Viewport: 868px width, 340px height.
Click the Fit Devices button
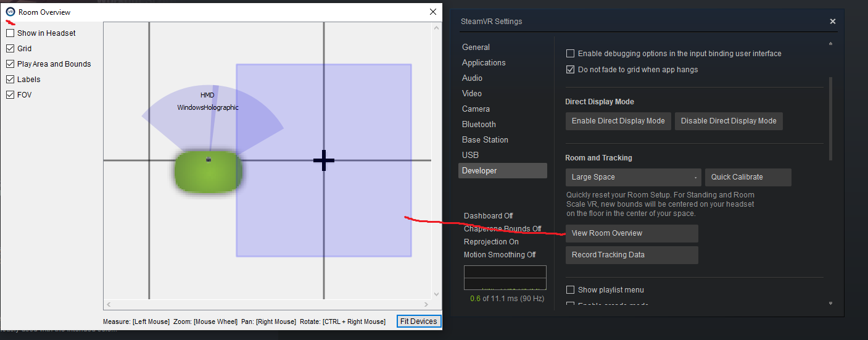point(419,321)
